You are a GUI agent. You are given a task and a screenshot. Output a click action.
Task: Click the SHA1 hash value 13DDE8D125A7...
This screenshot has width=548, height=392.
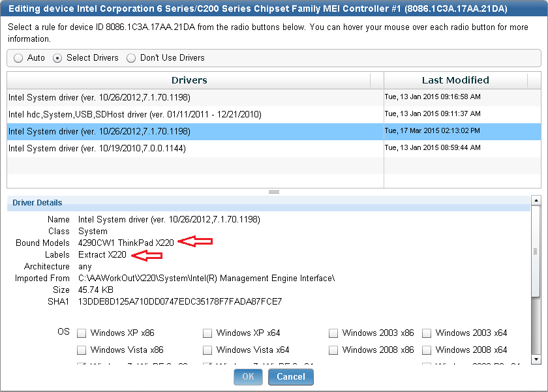click(180, 302)
